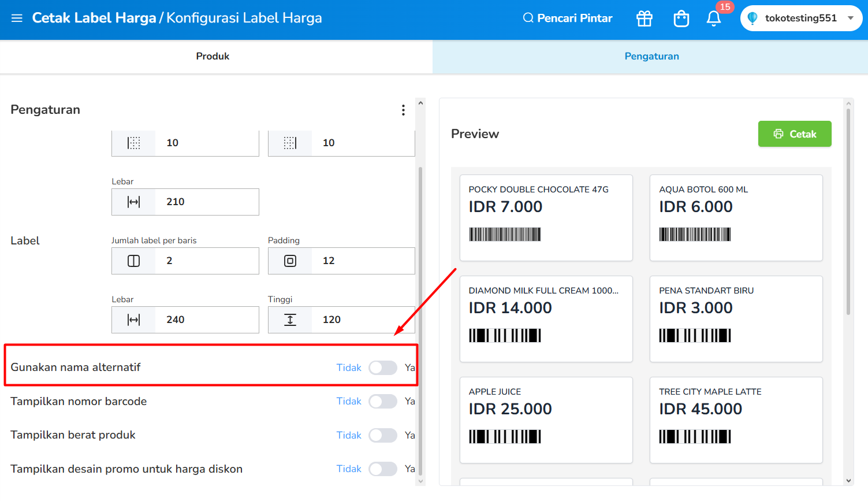
Task: Click Tidak beside Gunakan nama alternatif
Action: pos(349,368)
